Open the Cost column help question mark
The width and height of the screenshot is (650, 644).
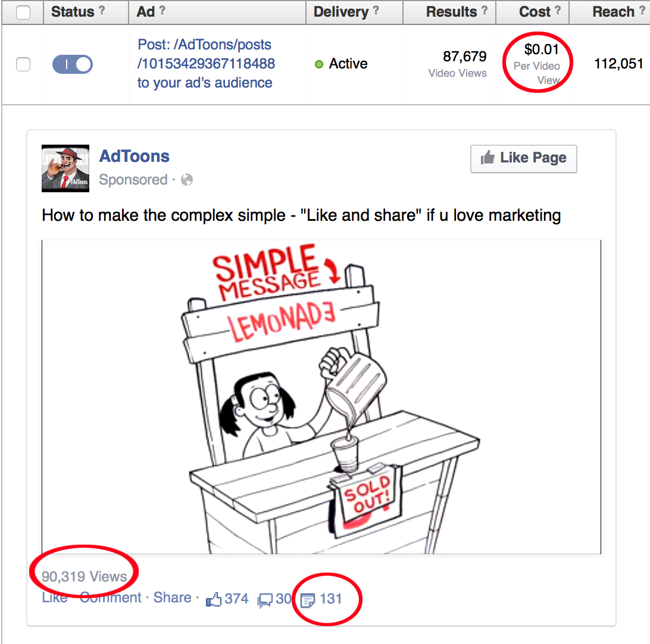coord(558,10)
